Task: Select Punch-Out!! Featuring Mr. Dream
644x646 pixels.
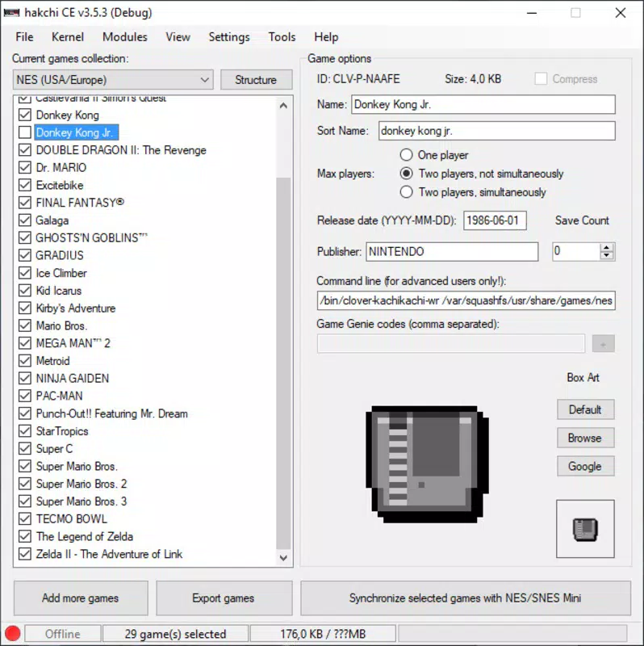Action: tap(111, 413)
